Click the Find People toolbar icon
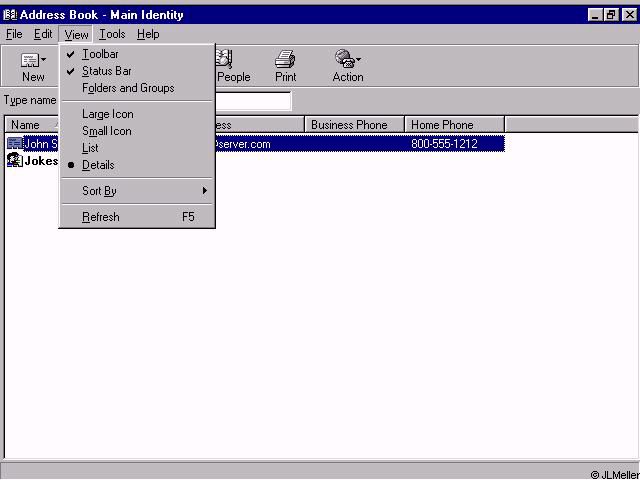The height and width of the screenshot is (480, 640). tap(225, 60)
